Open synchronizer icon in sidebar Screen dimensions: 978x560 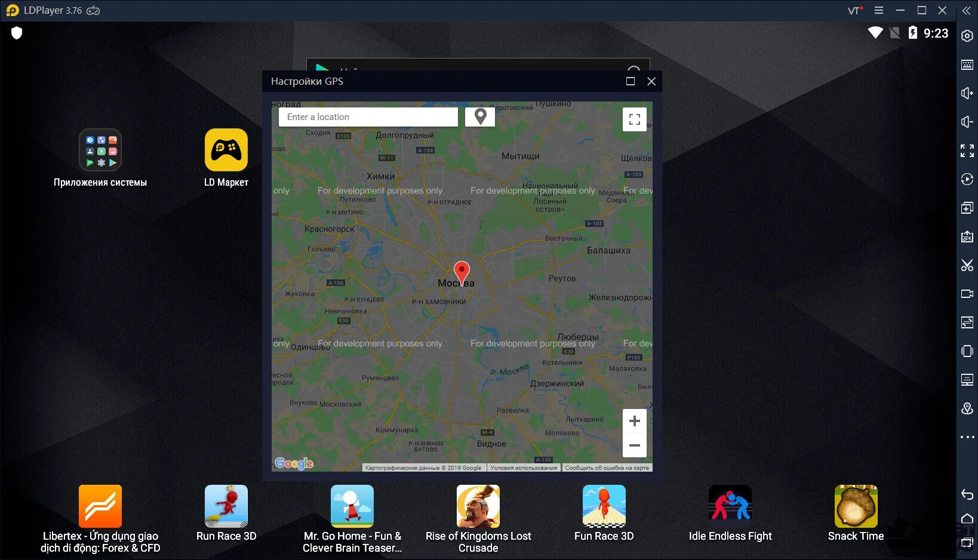[x=967, y=380]
